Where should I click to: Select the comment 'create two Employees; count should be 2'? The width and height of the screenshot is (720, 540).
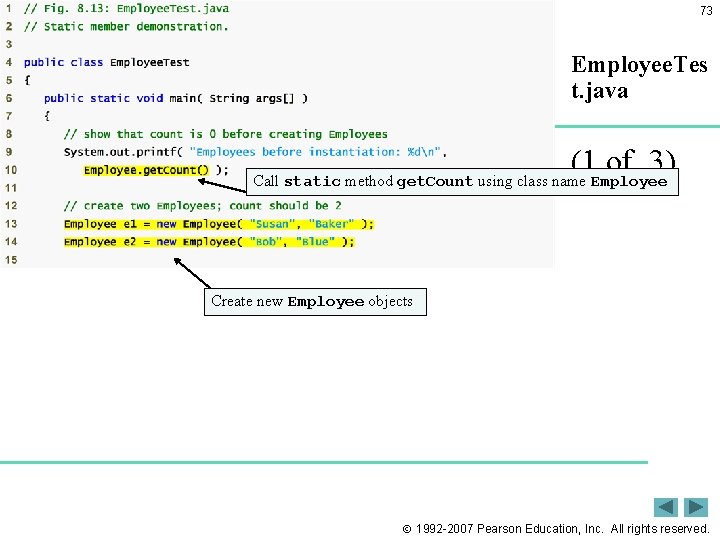(202, 206)
